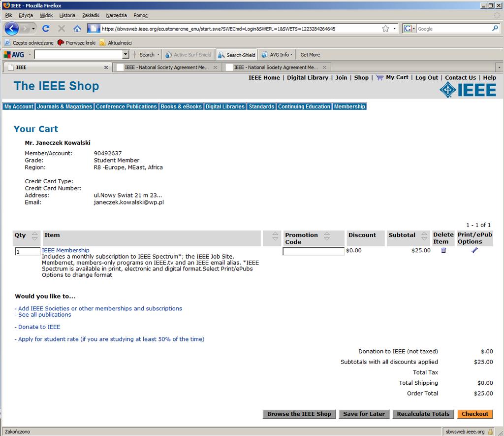Image resolution: width=504 pixels, height=436 pixels.
Task: Delete IEEE Membership with trash icon
Action: [443, 250]
